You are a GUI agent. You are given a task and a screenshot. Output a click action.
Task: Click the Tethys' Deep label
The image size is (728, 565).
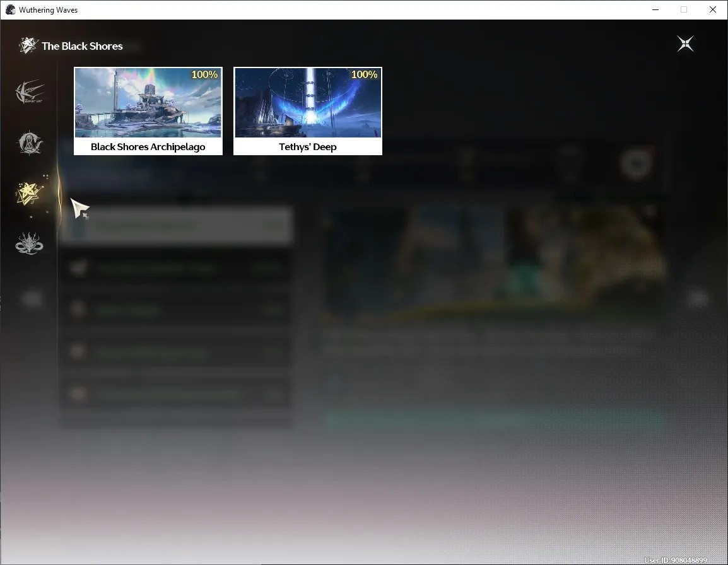click(x=308, y=147)
